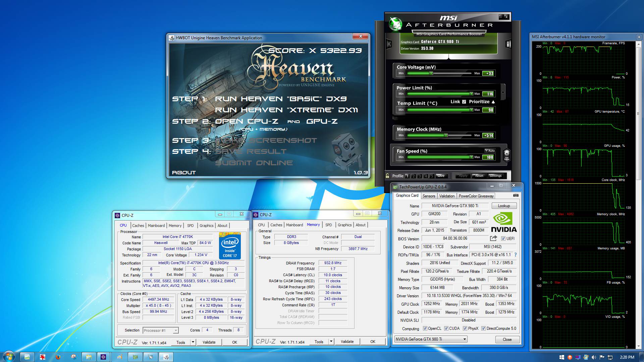The image size is (644, 362).
Task: Adjust the Fan Speed slider handle
Action: tap(471, 157)
